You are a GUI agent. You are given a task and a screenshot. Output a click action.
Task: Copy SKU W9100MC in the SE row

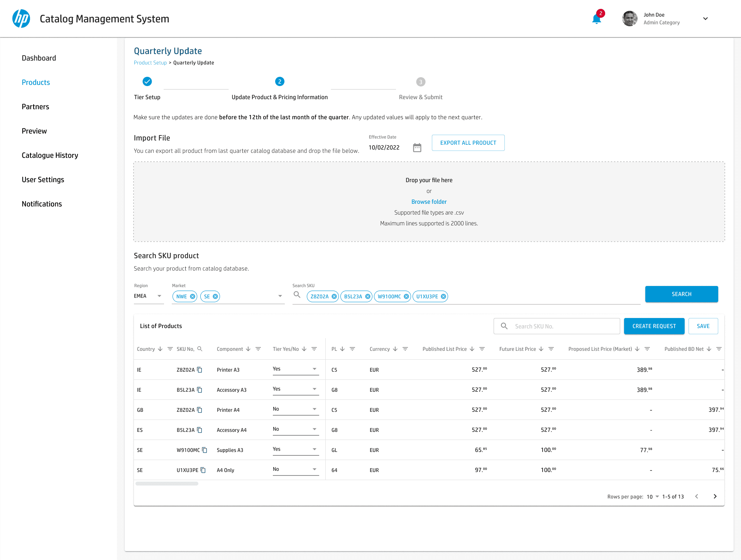click(x=205, y=450)
